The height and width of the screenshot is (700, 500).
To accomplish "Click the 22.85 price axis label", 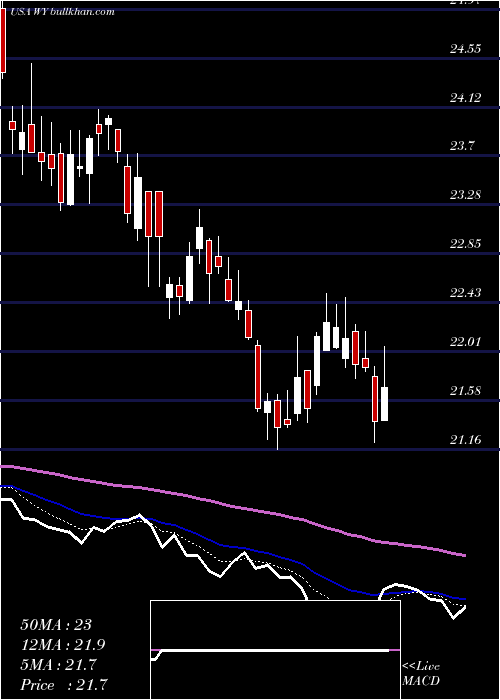I will coord(465,244).
